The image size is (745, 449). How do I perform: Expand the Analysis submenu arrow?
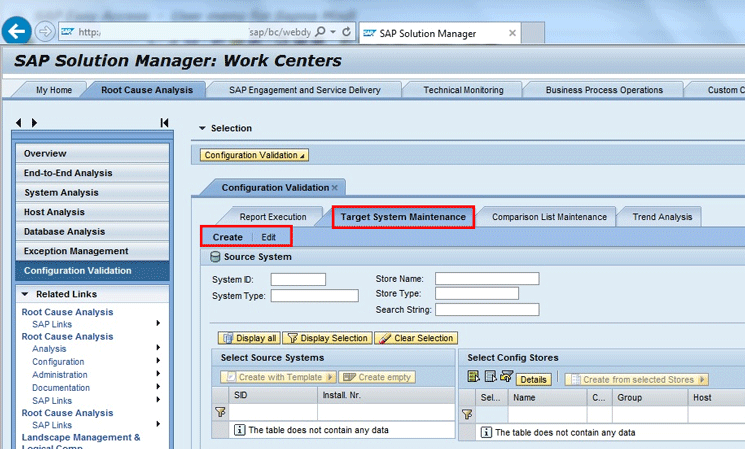coord(158,347)
